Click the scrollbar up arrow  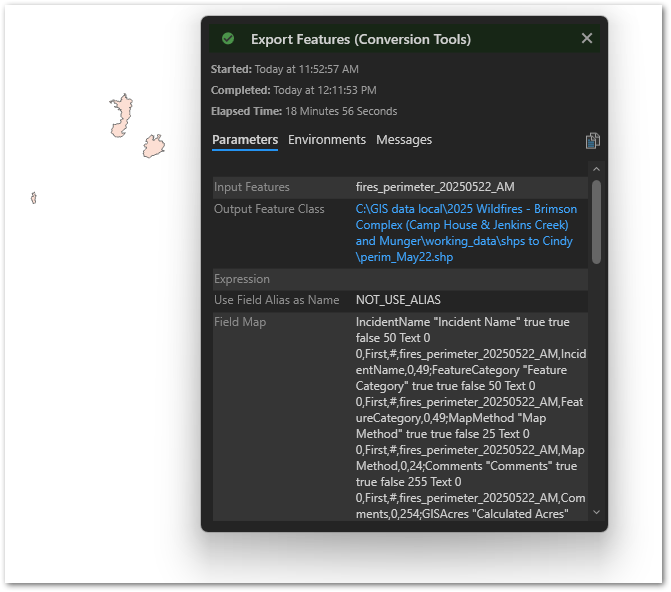click(596, 170)
